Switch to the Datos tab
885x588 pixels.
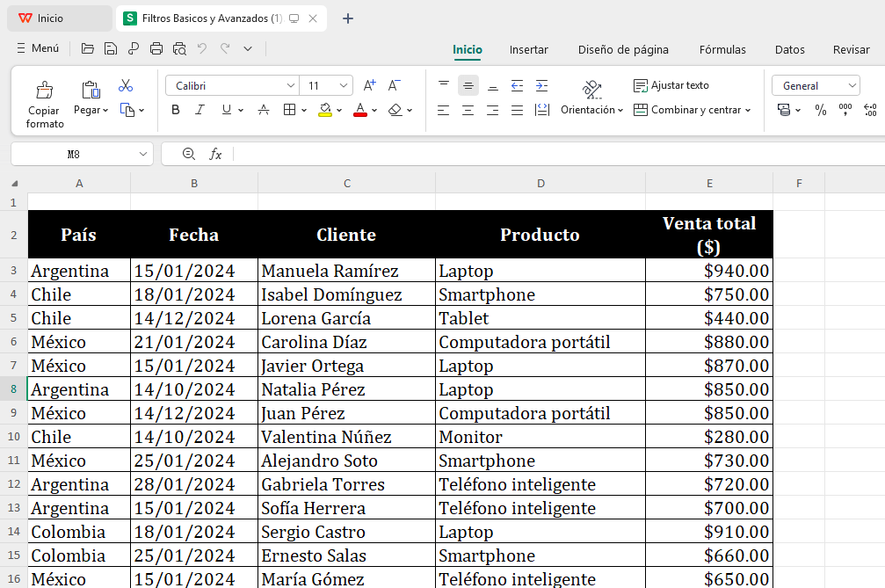789,49
